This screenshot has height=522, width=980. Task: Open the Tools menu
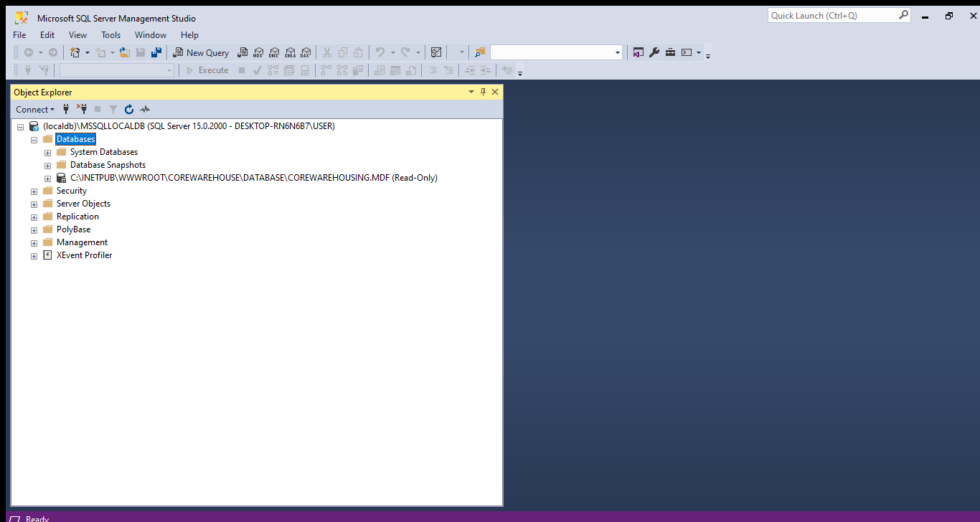tap(111, 34)
